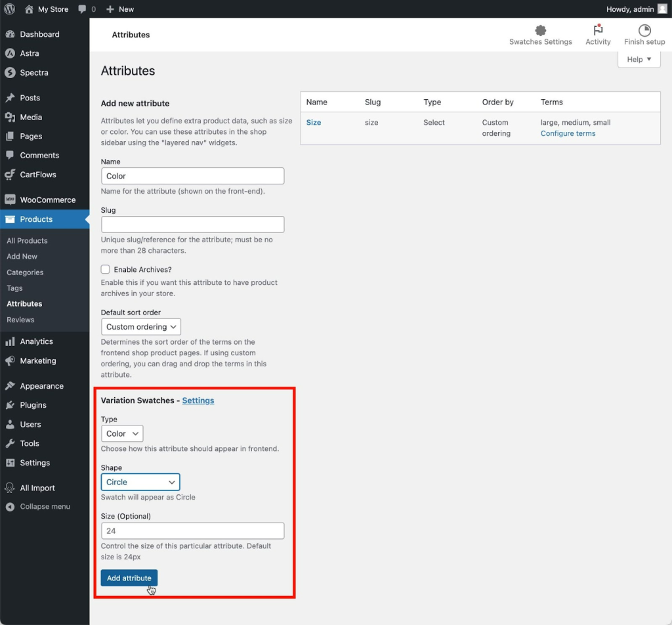Click the Add attribute button
This screenshot has width=672, height=625.
(129, 578)
